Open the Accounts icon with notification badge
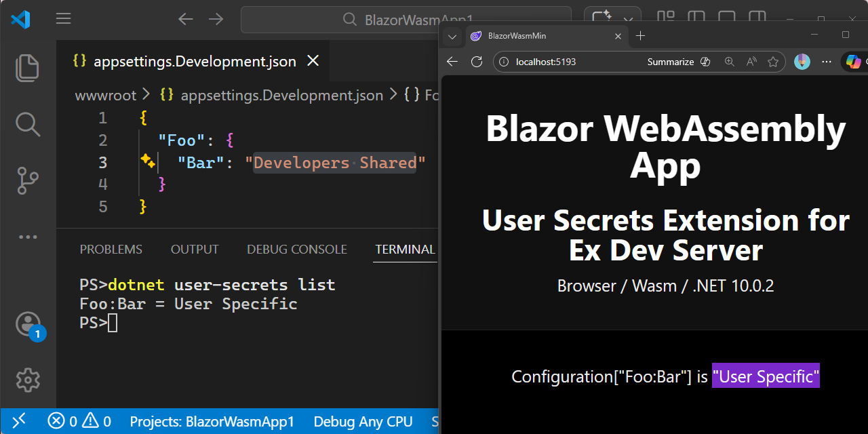 (27, 323)
